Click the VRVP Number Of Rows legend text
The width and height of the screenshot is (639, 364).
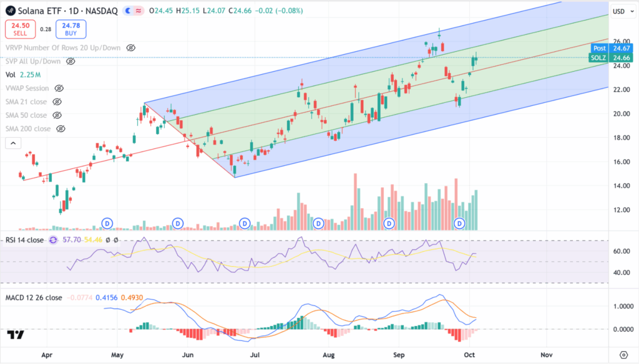point(63,48)
